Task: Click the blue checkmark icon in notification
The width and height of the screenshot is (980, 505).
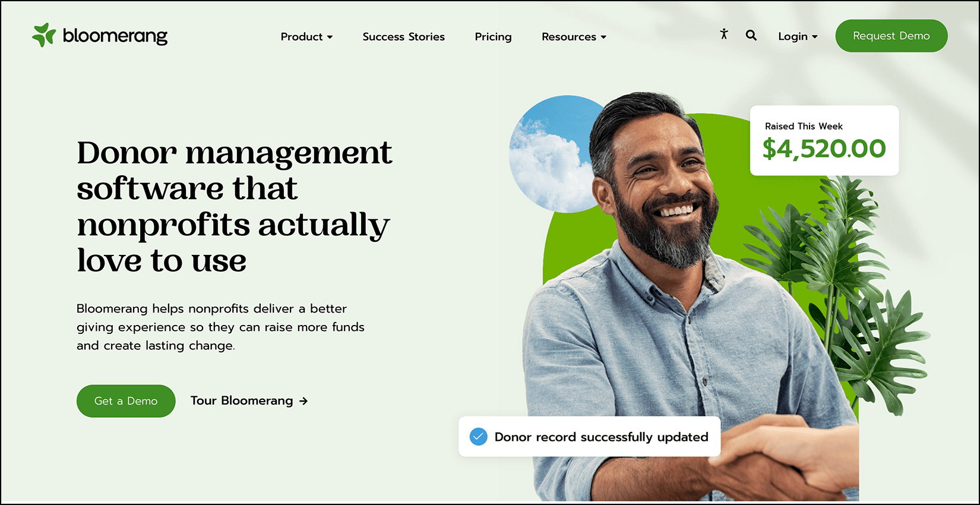Action: (478, 437)
